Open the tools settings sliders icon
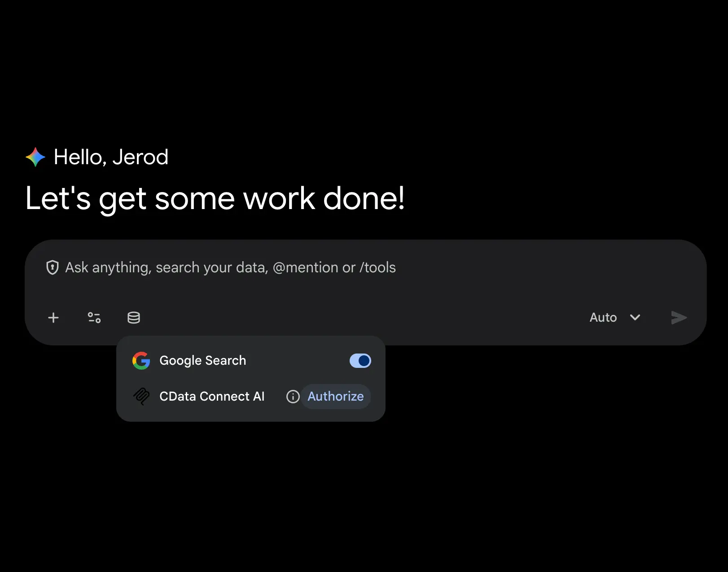Screen dimensions: 728x572 point(94,318)
